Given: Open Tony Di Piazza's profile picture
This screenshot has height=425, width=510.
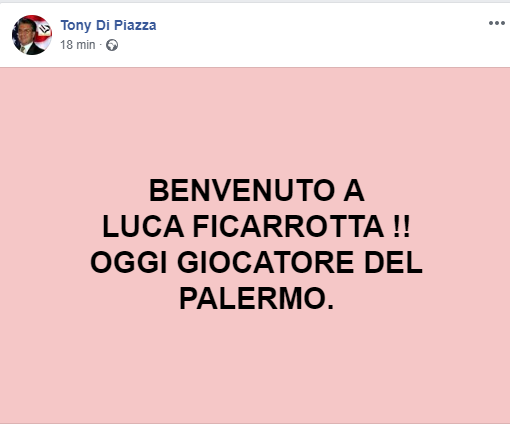Looking at the screenshot, I should 32,35.
